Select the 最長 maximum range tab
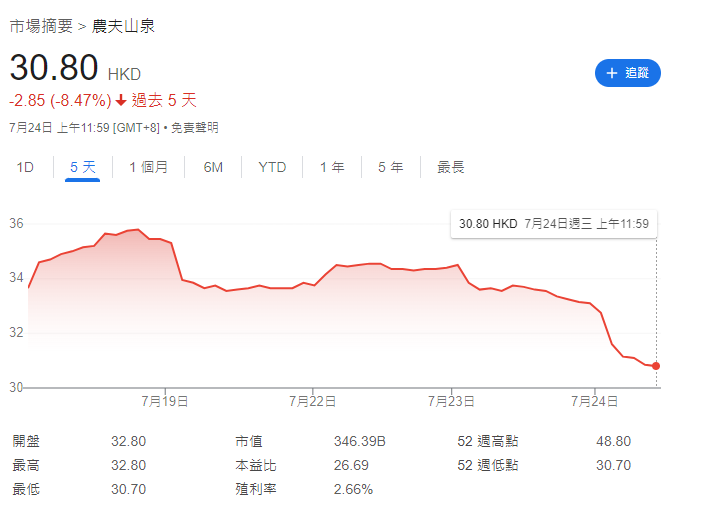The width and height of the screenshot is (706, 510). coord(451,167)
